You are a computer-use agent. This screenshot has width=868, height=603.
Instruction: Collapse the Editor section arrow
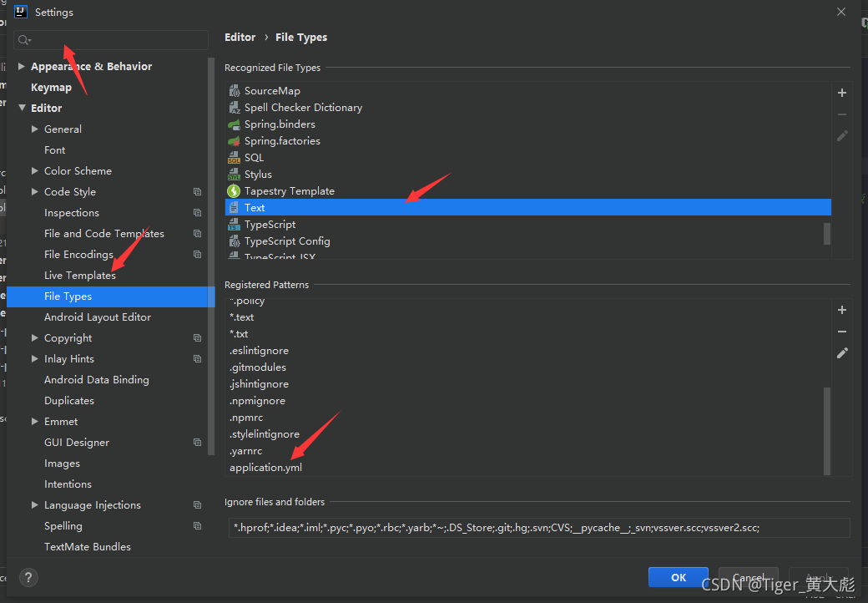click(x=22, y=108)
